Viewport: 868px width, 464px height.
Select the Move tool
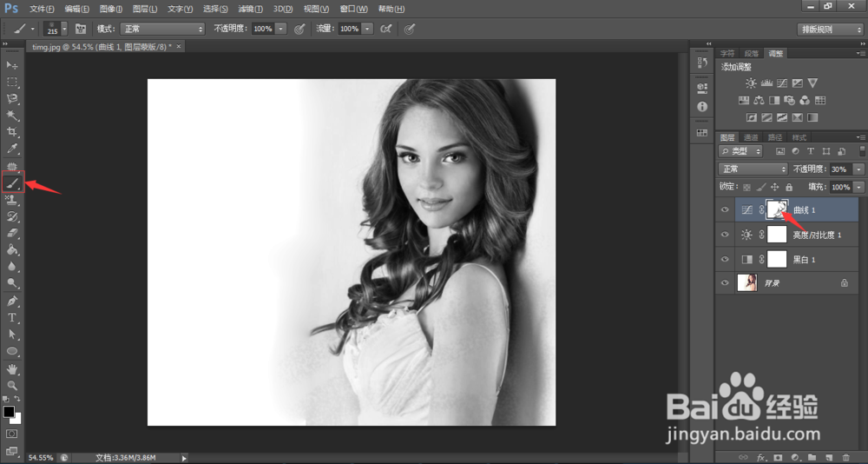(x=12, y=65)
